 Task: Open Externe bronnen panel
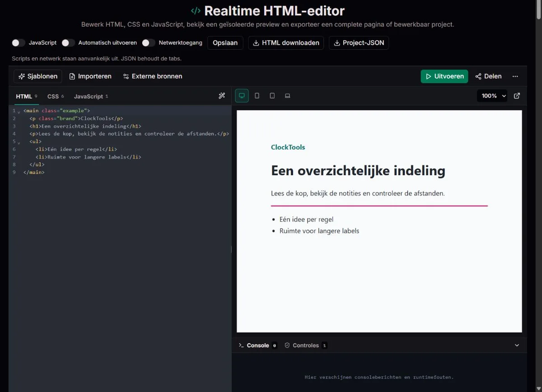pyautogui.click(x=152, y=76)
